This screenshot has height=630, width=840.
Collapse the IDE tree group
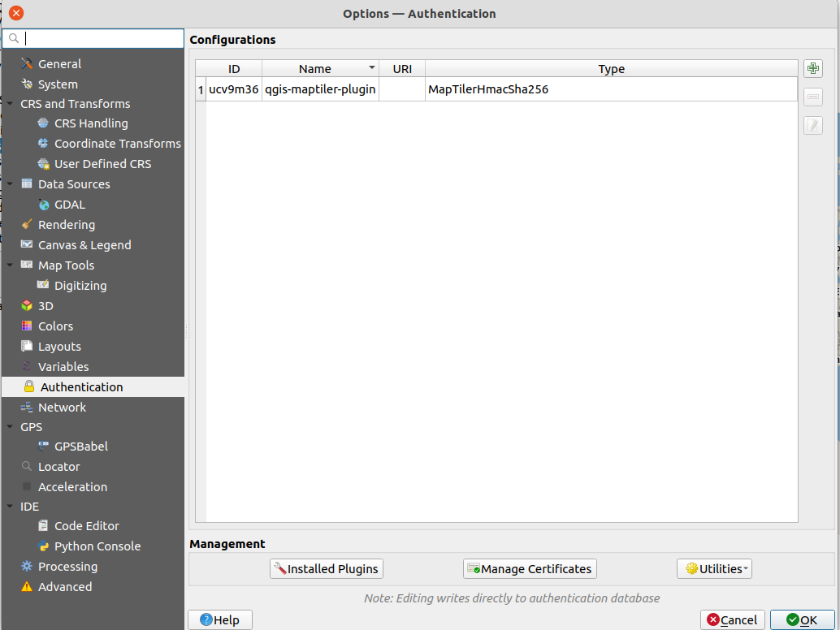[10, 507]
